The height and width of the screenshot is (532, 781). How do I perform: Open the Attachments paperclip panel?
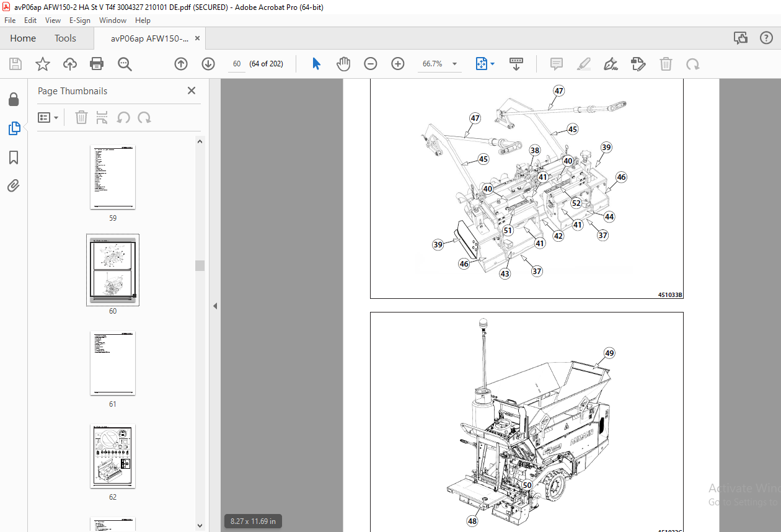[x=14, y=185]
